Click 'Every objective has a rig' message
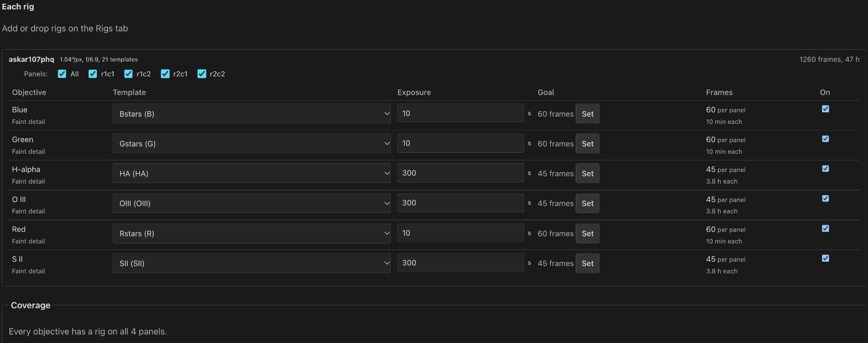Viewport: 868px width, 343px height. click(88, 331)
